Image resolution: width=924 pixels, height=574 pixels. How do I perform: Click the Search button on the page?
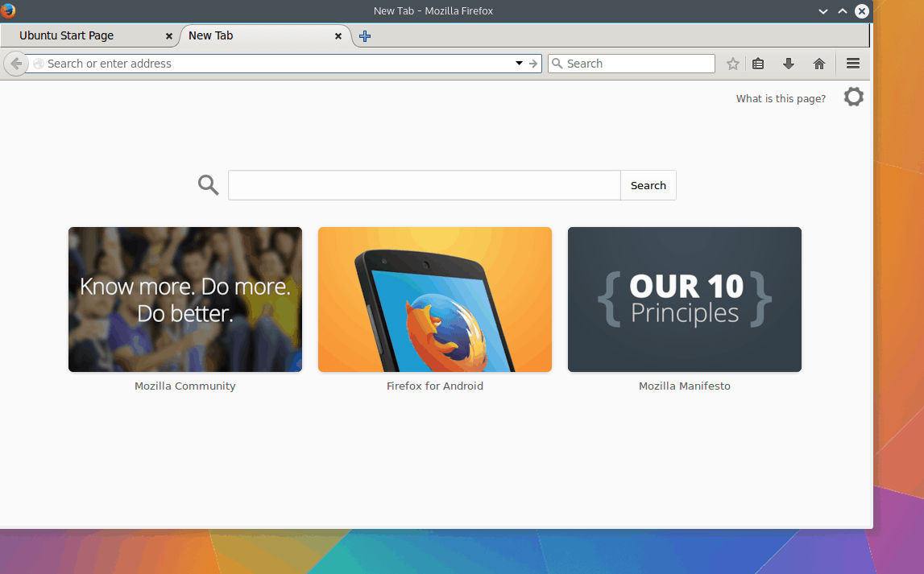pyautogui.click(x=648, y=185)
